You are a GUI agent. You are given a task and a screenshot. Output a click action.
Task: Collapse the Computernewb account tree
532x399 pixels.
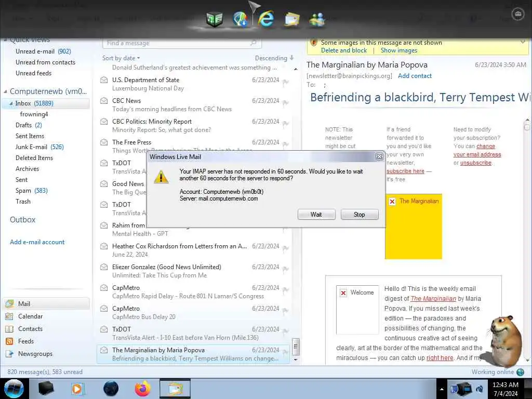(5, 91)
